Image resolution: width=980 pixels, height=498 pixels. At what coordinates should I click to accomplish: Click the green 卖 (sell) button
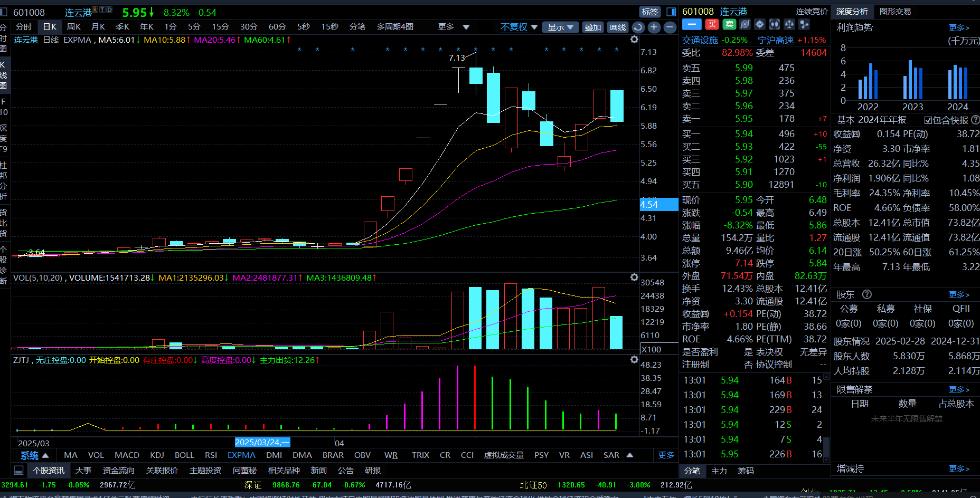point(729,24)
